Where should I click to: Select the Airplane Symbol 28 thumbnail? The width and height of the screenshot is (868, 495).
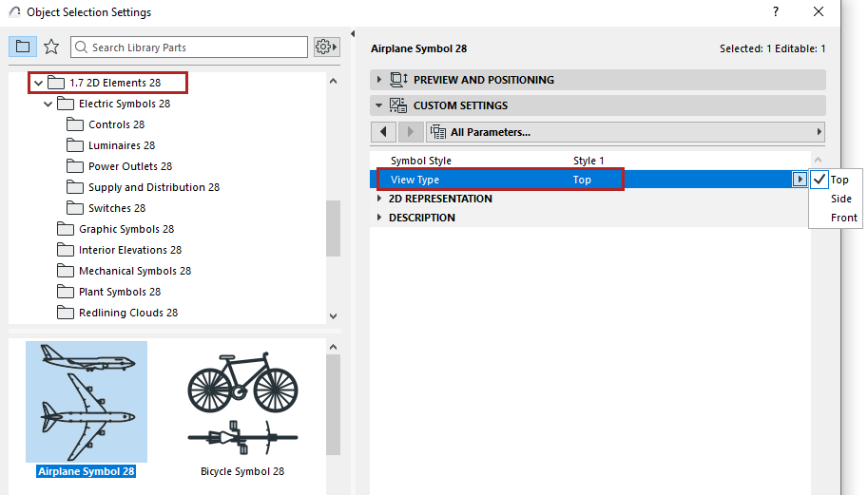click(87, 402)
